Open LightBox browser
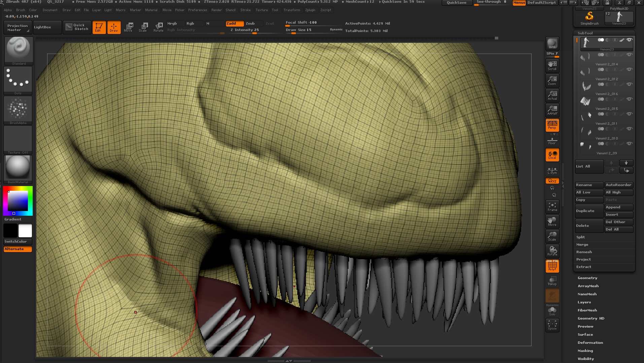Screen dimensions: 644x363 [x=47, y=27]
